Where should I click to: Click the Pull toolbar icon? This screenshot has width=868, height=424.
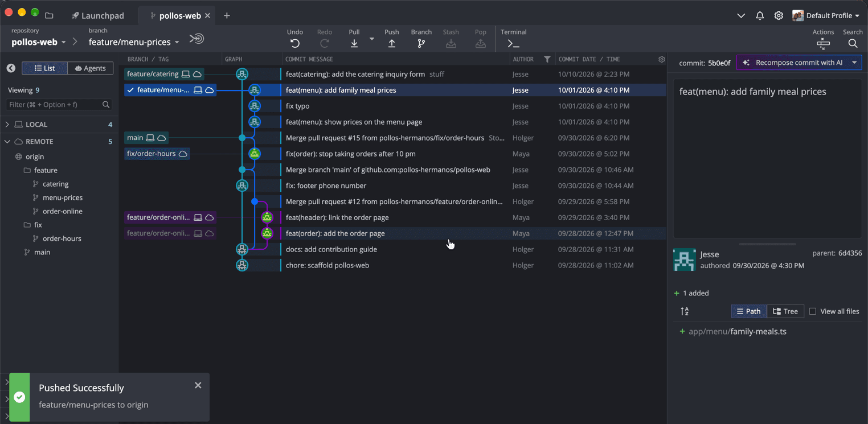(x=354, y=43)
